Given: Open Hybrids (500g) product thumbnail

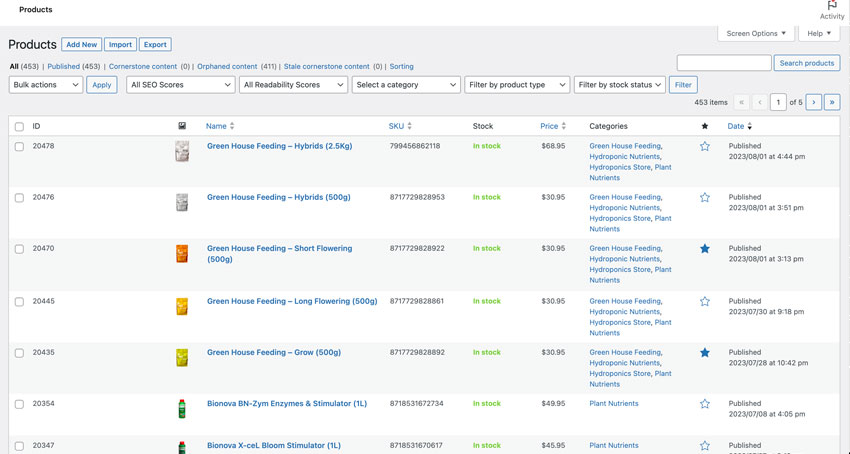Looking at the screenshot, I should pos(182,202).
